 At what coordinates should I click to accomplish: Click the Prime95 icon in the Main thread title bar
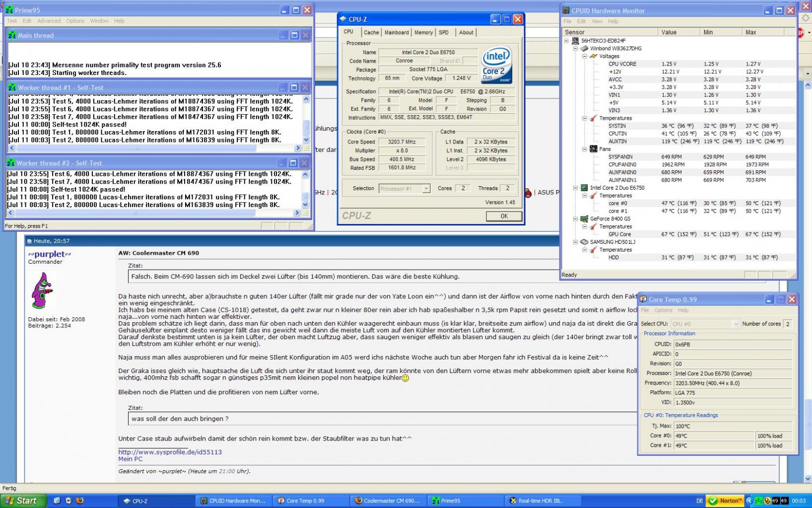click(12, 35)
